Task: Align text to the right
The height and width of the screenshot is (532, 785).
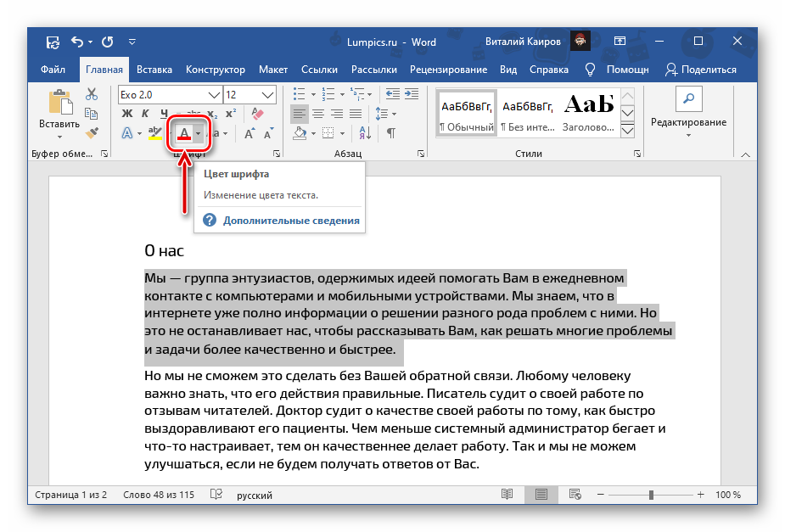Action: click(337, 114)
